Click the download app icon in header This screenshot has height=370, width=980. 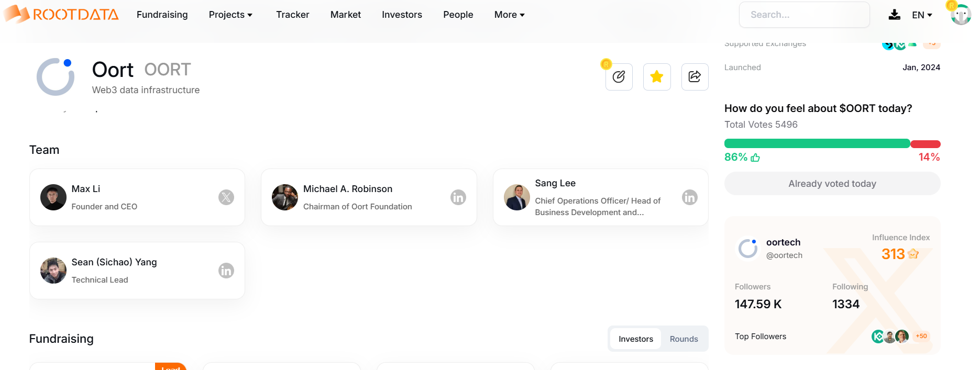(894, 15)
